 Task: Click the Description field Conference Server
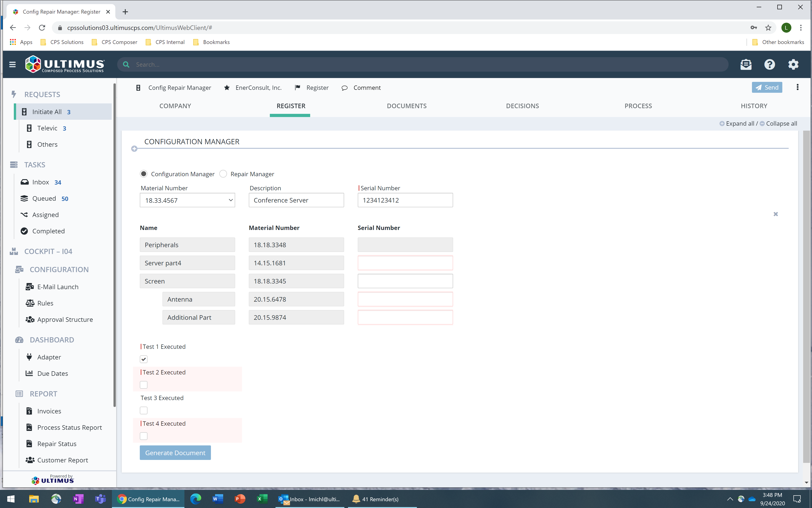[296, 200]
